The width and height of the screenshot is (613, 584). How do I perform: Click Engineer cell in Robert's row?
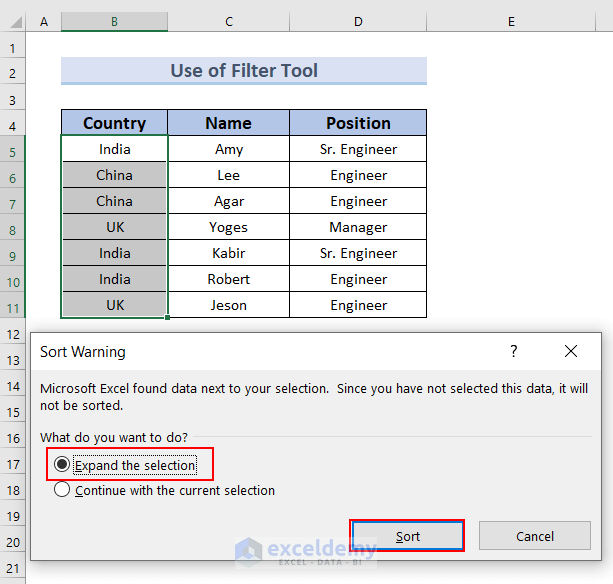click(x=358, y=279)
